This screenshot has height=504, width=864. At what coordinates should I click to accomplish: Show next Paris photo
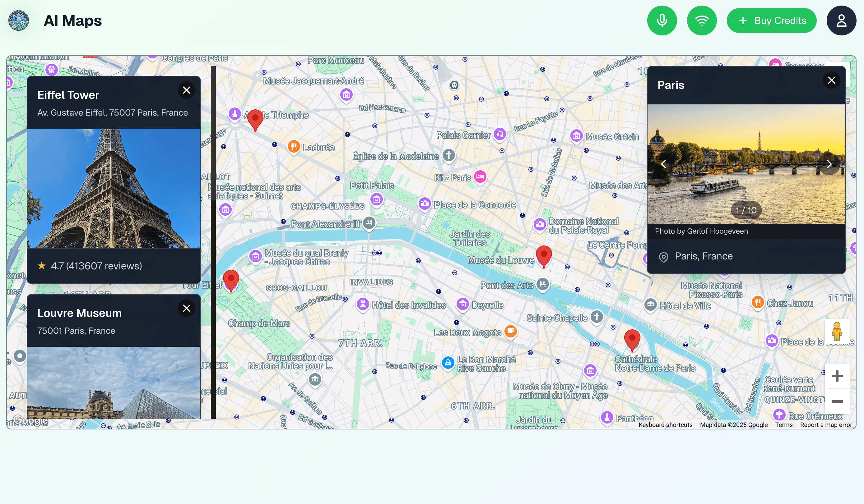(829, 164)
